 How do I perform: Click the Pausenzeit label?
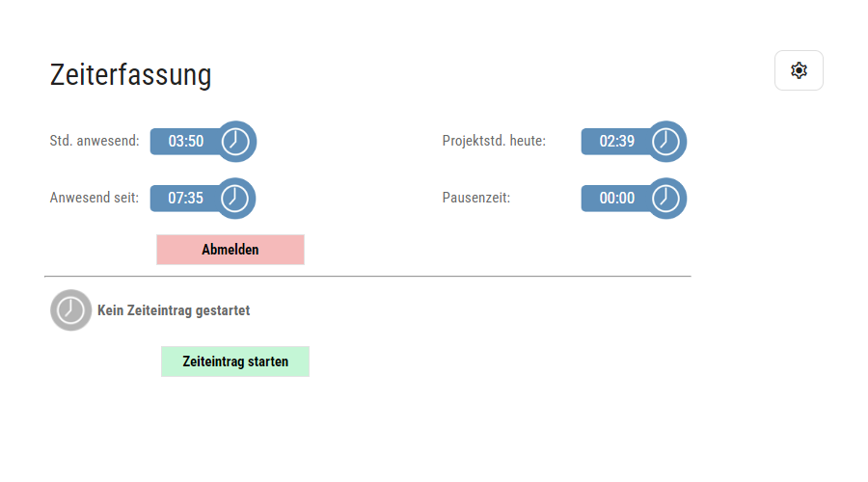point(476,198)
